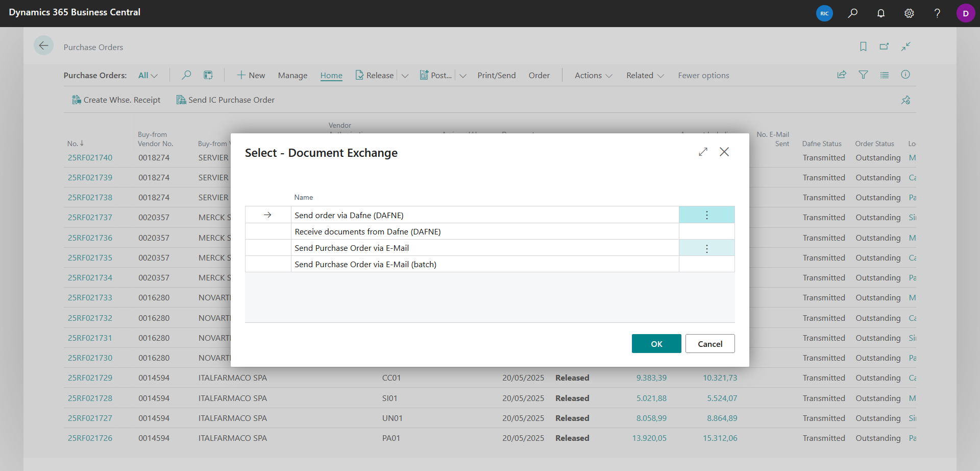Screen dimensions: 980x471
Task: Click the Name column header in dialog
Action: tap(304, 197)
